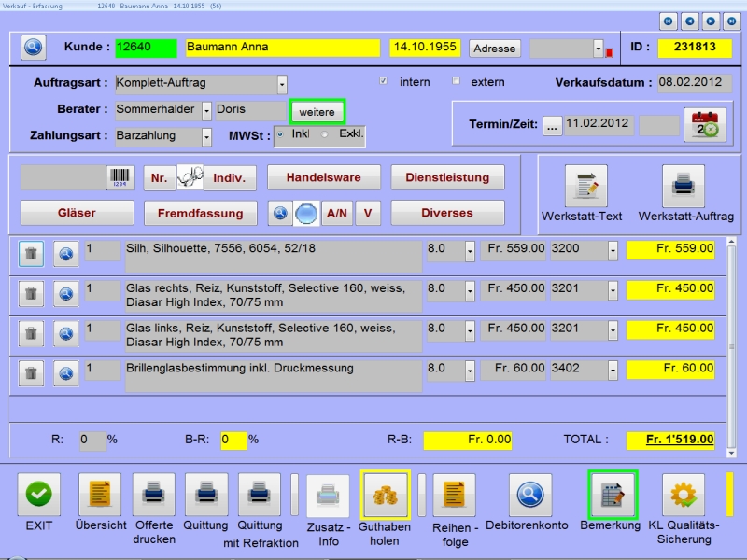Open the Reihenfolge icon

455,496
